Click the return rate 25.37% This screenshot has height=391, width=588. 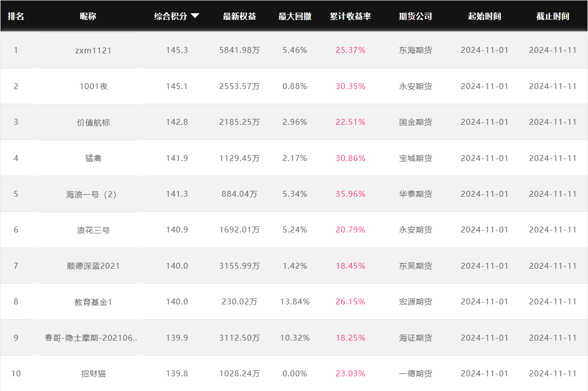coord(350,50)
